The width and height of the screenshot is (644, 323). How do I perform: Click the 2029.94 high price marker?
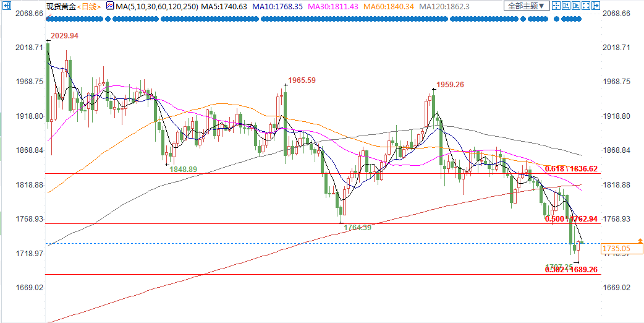coord(65,35)
